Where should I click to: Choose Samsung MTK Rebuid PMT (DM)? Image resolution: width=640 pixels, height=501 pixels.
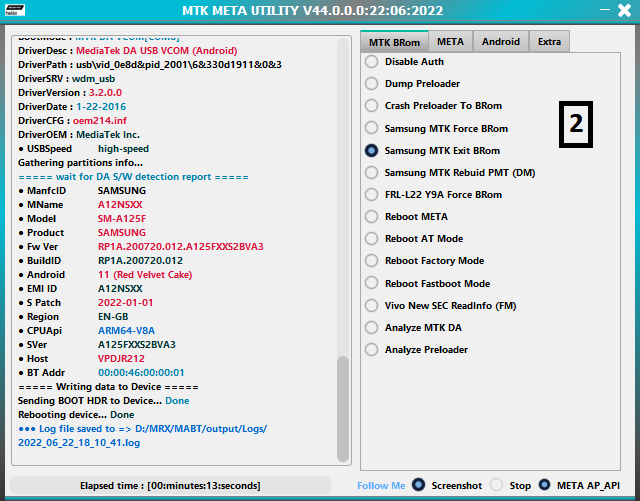point(450,173)
